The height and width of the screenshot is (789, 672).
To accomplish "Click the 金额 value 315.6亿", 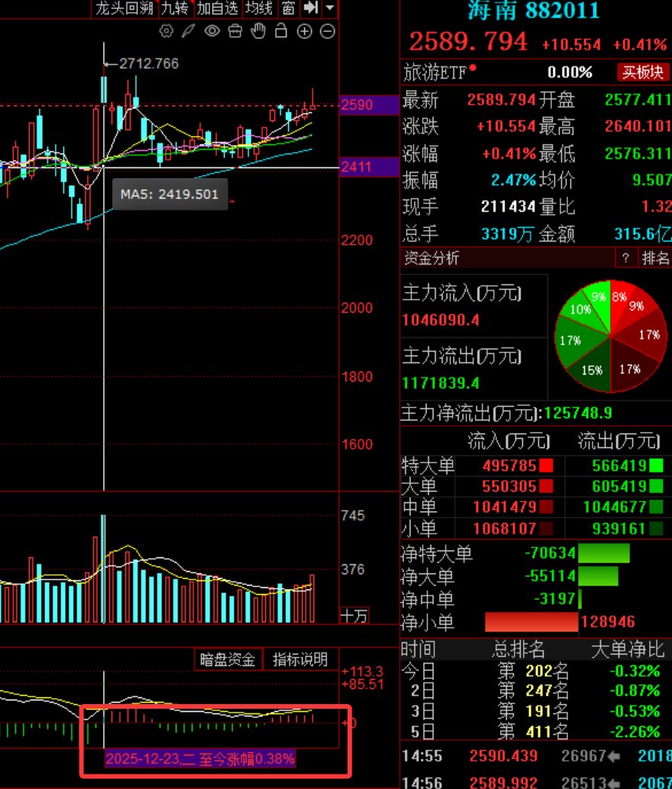I will click(x=643, y=234).
